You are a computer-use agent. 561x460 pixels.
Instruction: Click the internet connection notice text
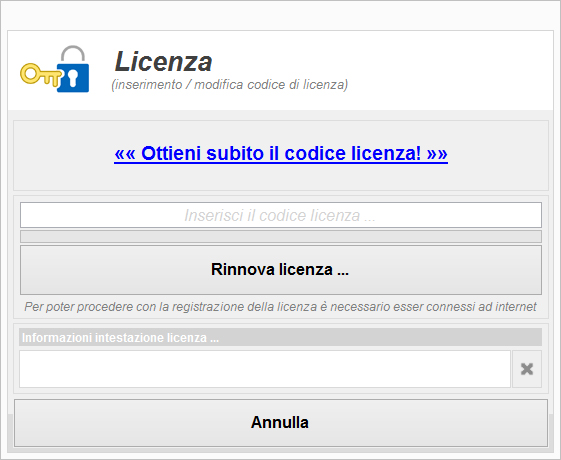280,307
